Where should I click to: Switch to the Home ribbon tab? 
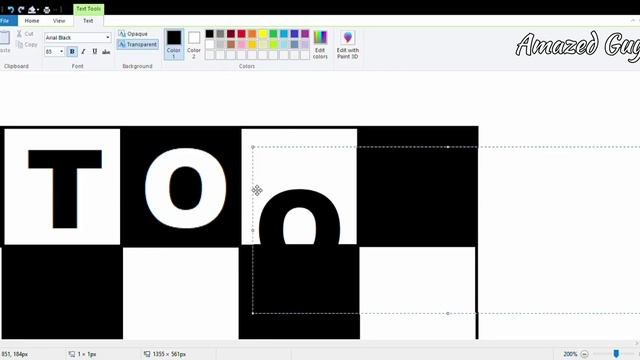click(x=32, y=20)
